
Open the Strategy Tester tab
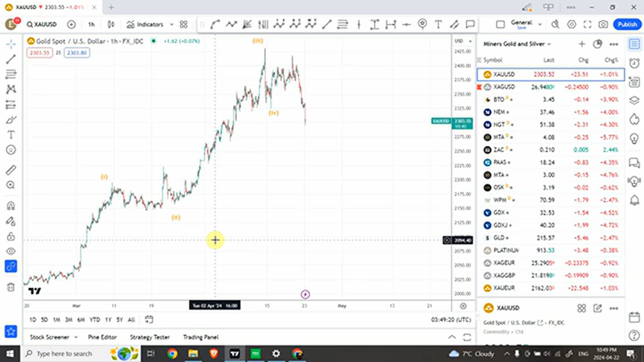(x=150, y=337)
